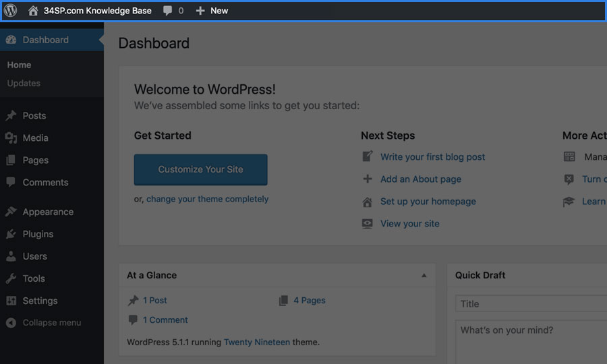Follow change your theme completely link
Viewport: 607px width, 364px height.
pyautogui.click(x=208, y=199)
